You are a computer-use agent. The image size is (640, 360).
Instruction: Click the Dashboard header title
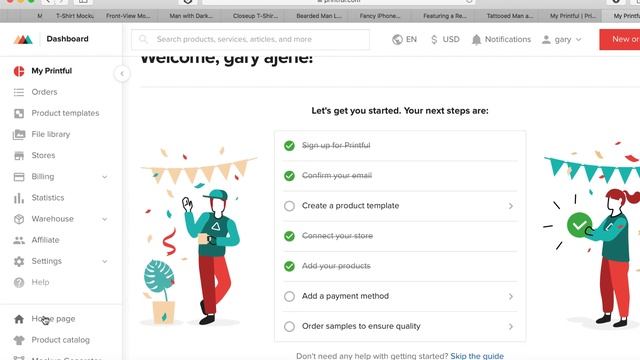(67, 39)
